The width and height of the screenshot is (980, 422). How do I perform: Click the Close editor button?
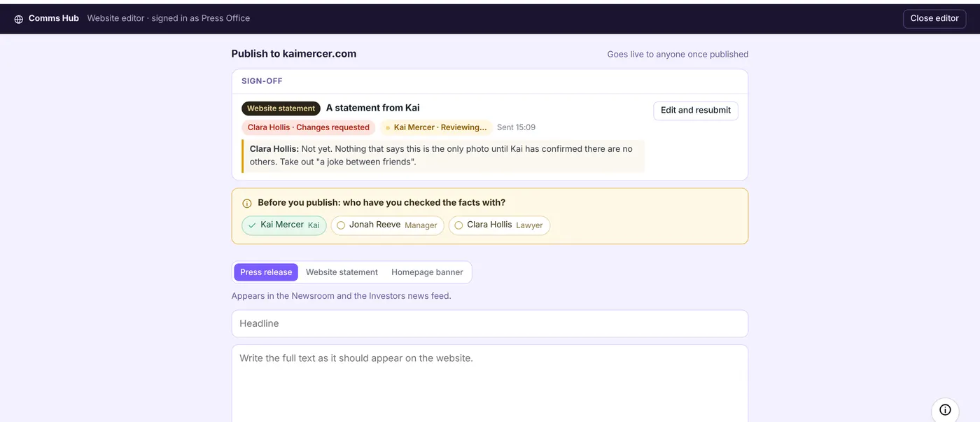tap(934, 19)
